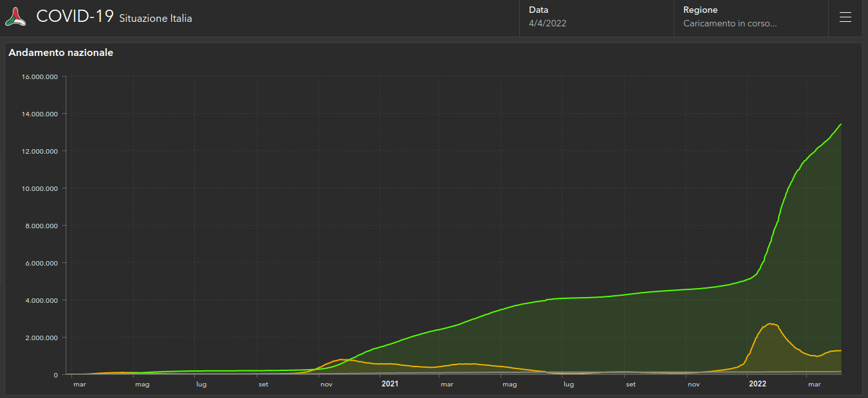Click the orange curve peak in early 2022

click(x=770, y=323)
